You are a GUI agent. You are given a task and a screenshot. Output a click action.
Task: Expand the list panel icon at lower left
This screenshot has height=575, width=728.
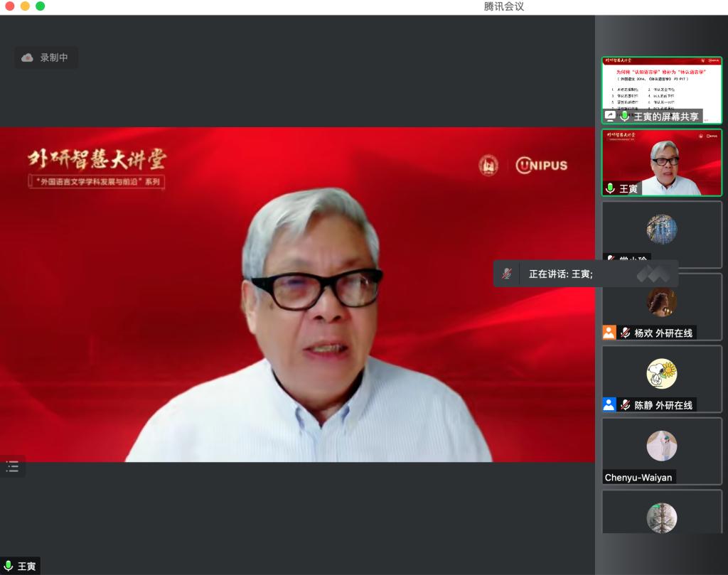pos(12,466)
